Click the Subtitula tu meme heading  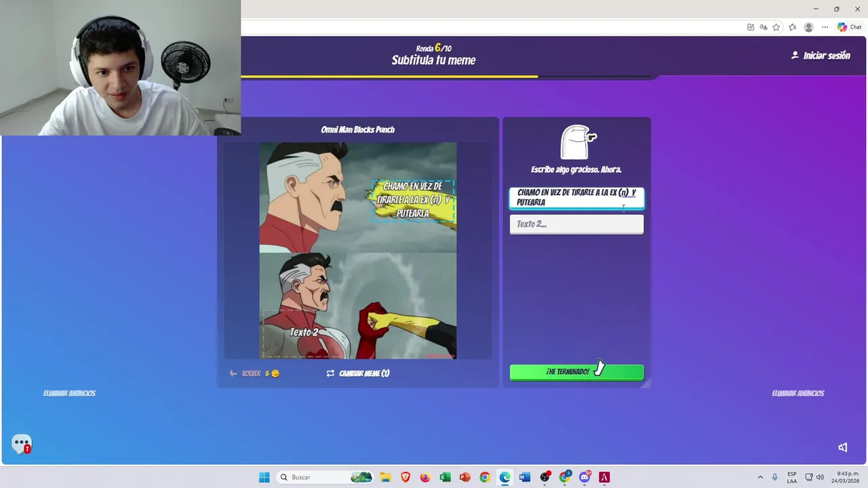(433, 60)
